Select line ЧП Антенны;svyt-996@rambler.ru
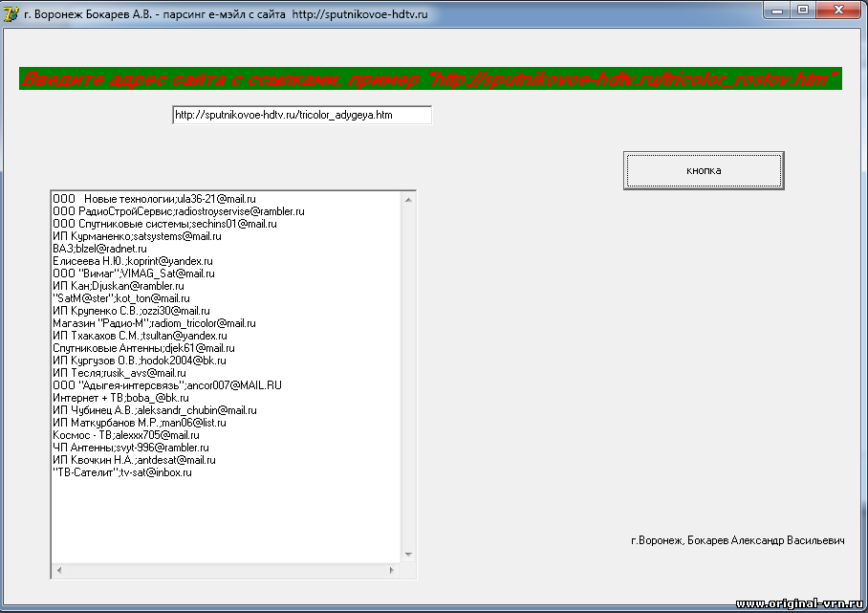Viewport: 868px width, 613px height. [131, 448]
